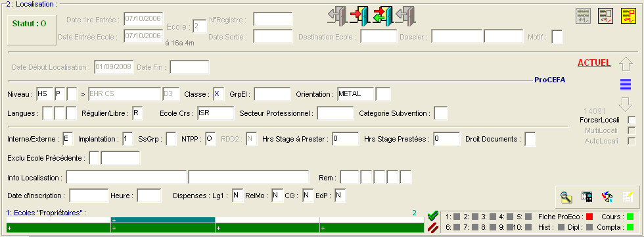Image resolution: width=644 pixels, height=237 pixels.
Task: Click the up arrow above the list icon
Action: pos(626,64)
